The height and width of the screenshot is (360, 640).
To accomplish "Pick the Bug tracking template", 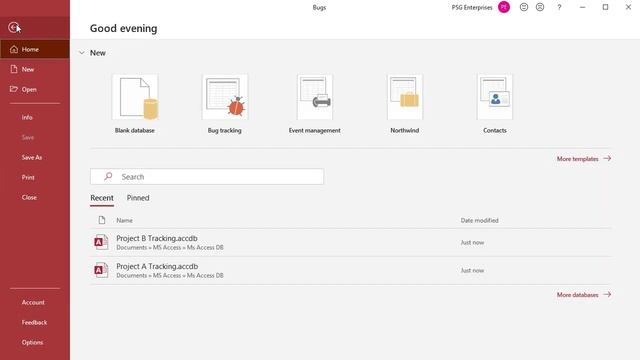I will [x=225, y=97].
